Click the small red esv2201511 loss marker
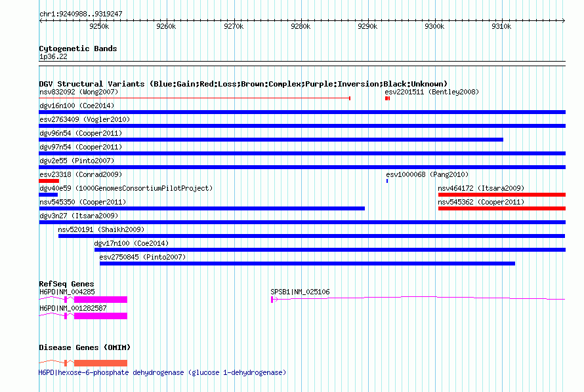This screenshot has height=392, width=584. click(x=387, y=98)
